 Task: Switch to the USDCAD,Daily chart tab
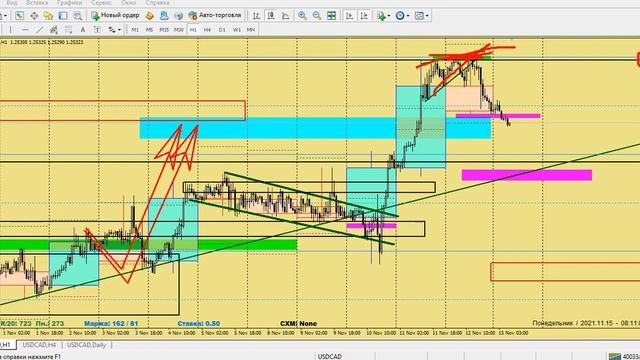click(x=87, y=345)
